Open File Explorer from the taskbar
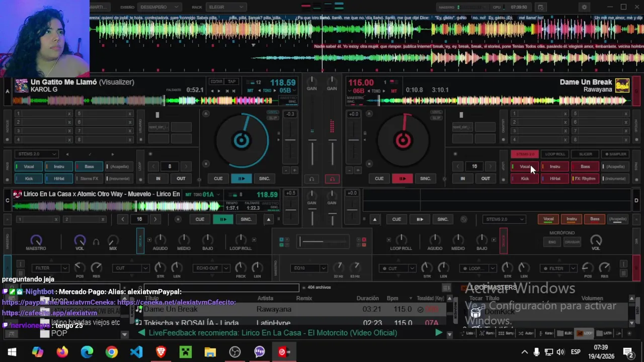The image size is (644, 362). [210, 352]
